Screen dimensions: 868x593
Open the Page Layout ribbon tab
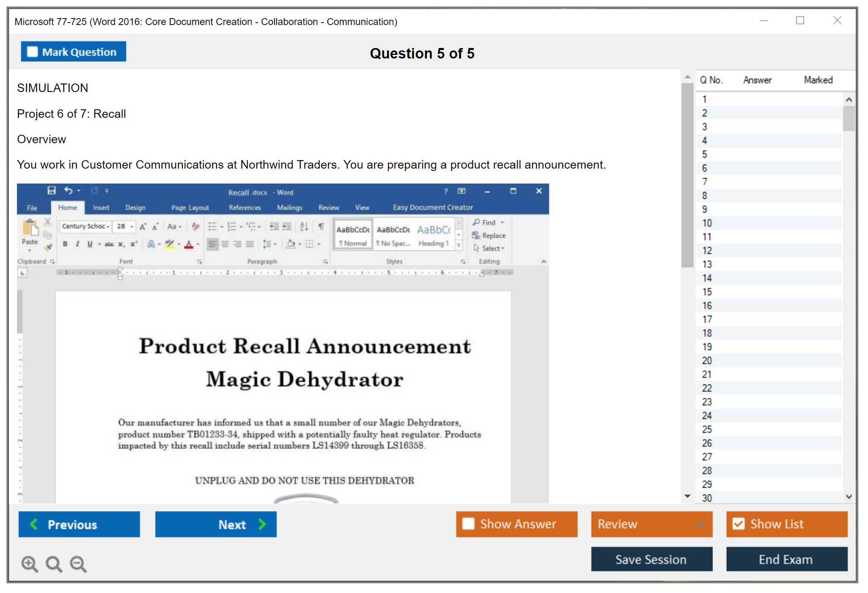tap(190, 207)
